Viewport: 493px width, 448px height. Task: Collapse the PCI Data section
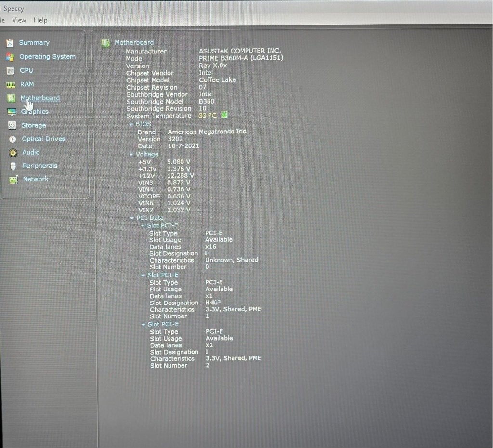[132, 218]
